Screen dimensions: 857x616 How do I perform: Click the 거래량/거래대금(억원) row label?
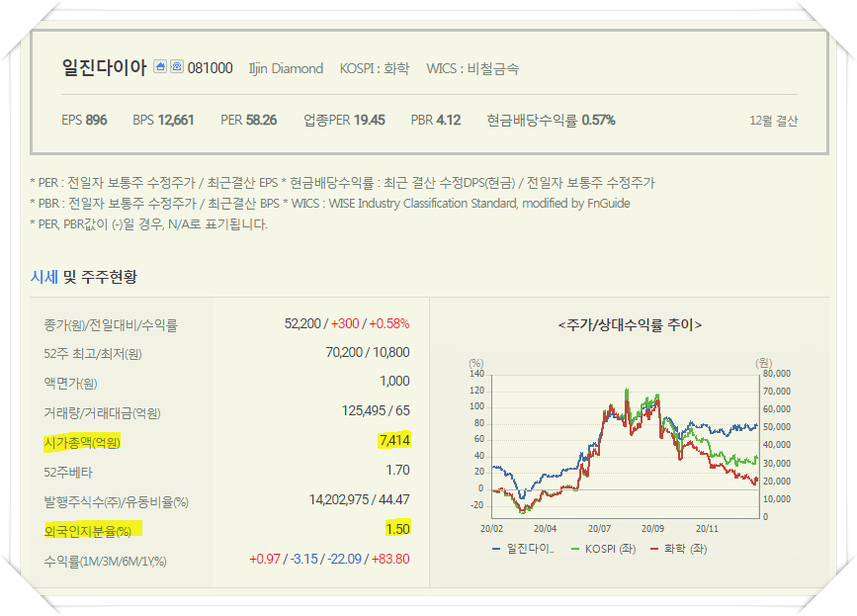(x=102, y=413)
